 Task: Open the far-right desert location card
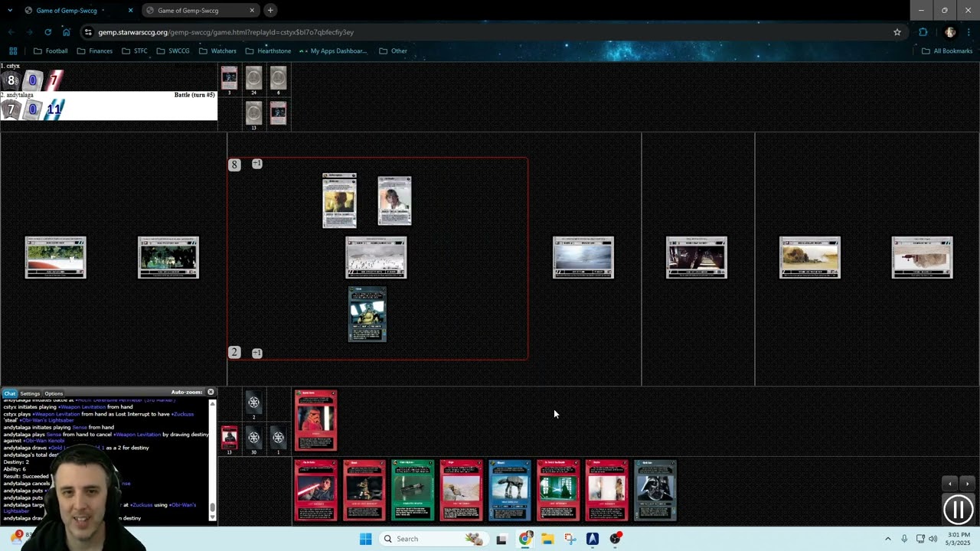coord(923,257)
